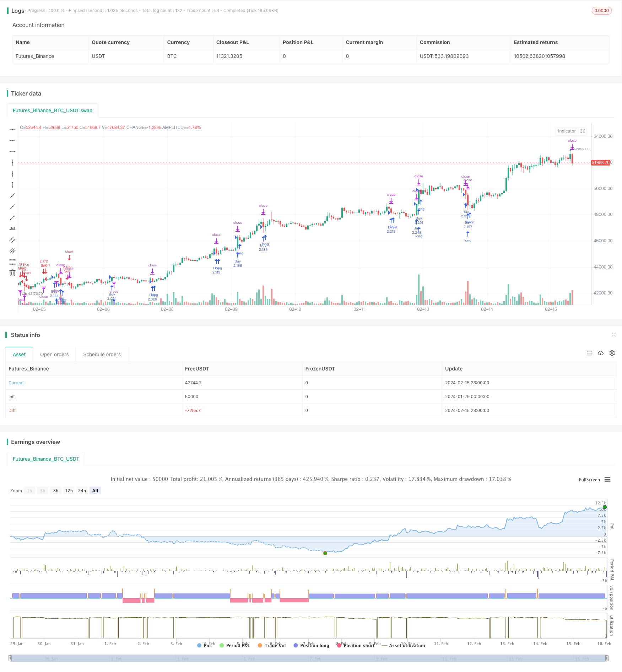Select the price channel line tool
The height and width of the screenshot is (672, 622).
click(12, 240)
